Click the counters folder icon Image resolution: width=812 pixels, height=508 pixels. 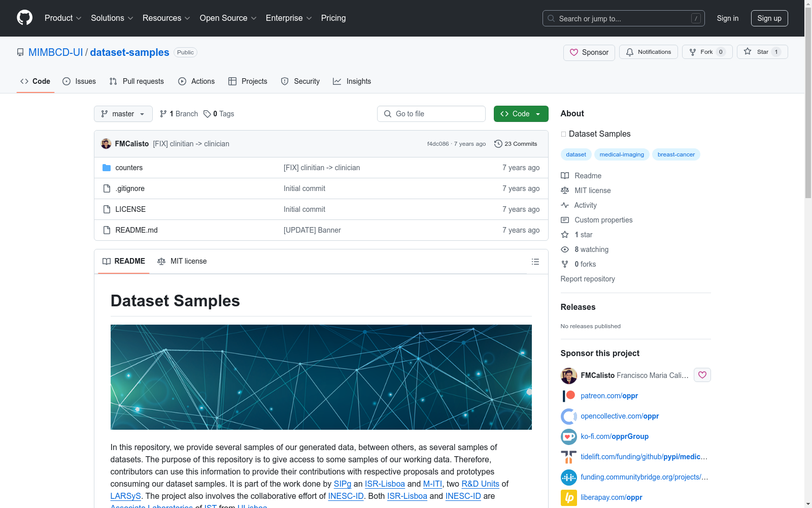(107, 168)
